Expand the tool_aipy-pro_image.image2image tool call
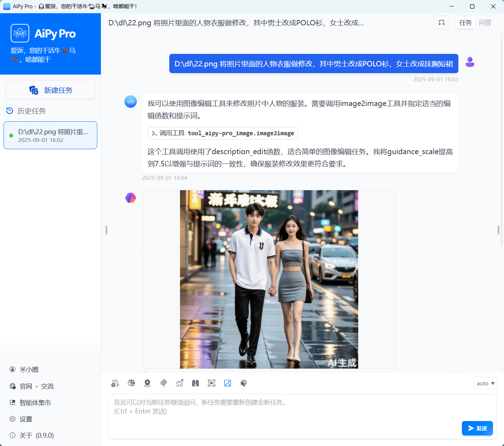 tap(223, 133)
